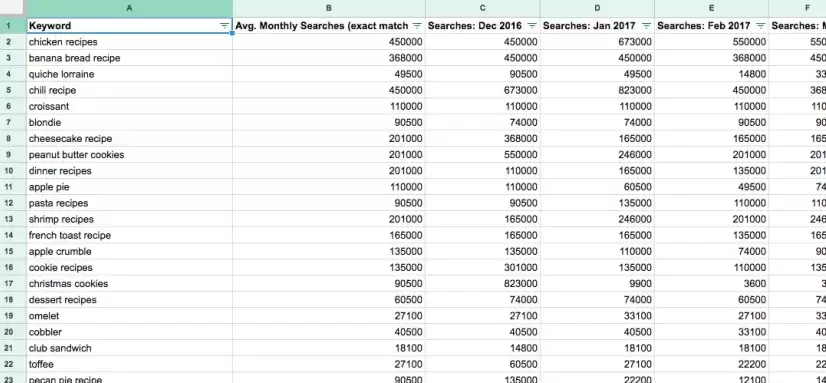Click the 'chicken recipes' cell
Screen dimensions: 826x383
click(x=130, y=42)
